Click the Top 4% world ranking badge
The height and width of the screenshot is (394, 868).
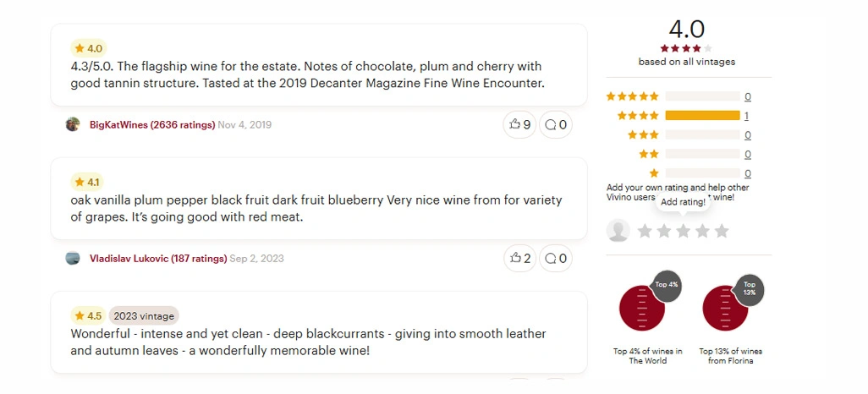(x=667, y=284)
